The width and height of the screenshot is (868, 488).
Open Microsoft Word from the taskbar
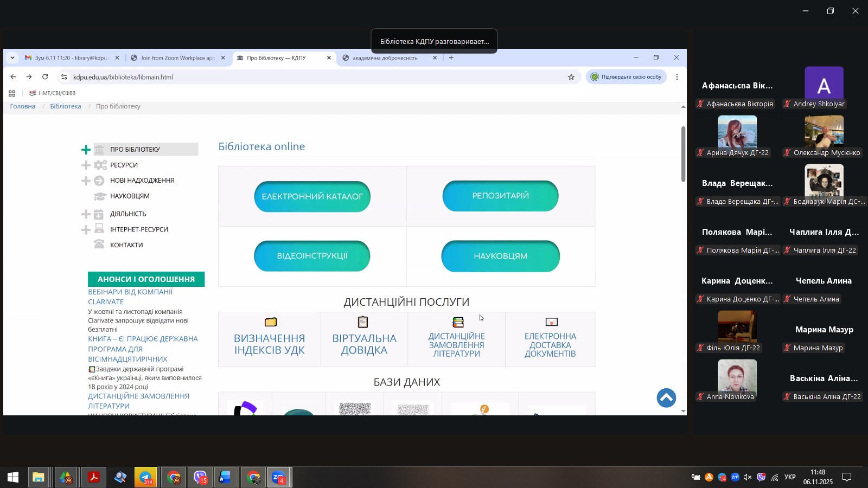pos(226,478)
